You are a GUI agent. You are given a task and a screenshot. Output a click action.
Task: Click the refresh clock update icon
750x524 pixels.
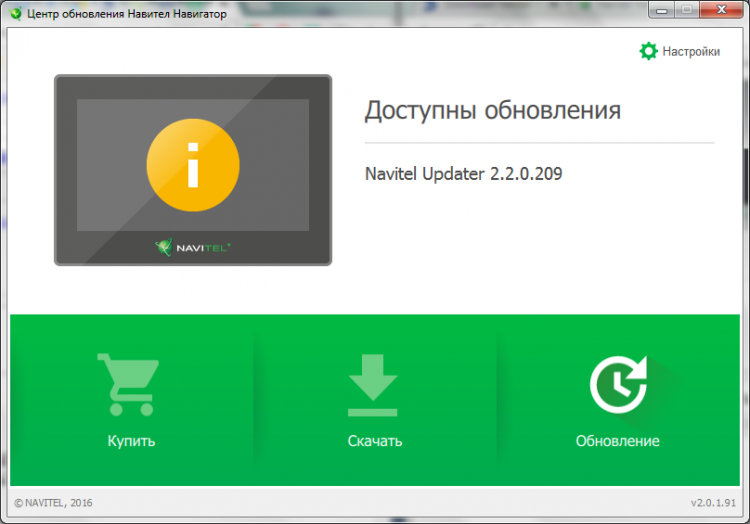click(619, 384)
